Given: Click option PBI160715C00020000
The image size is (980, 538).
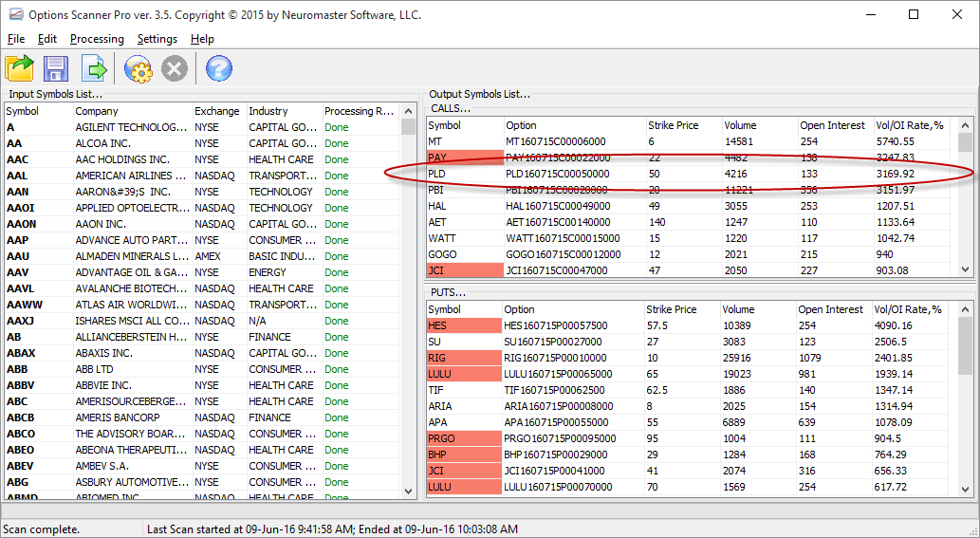Looking at the screenshot, I should [x=556, y=190].
